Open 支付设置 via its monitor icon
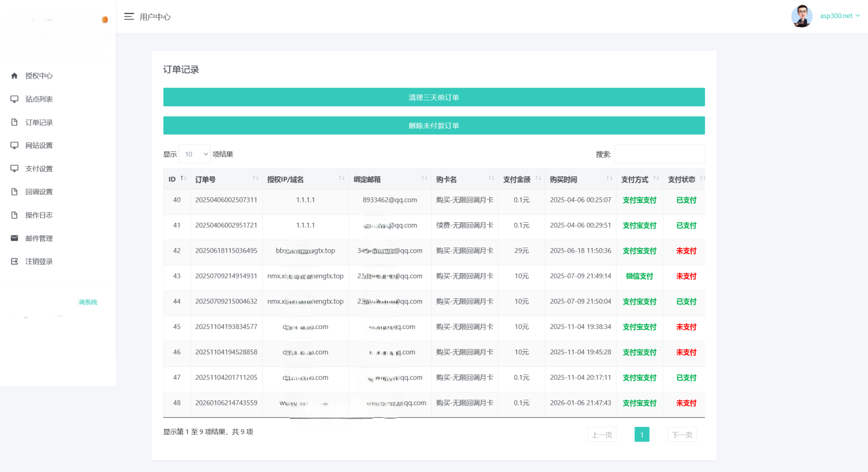868x472 pixels. tap(14, 168)
